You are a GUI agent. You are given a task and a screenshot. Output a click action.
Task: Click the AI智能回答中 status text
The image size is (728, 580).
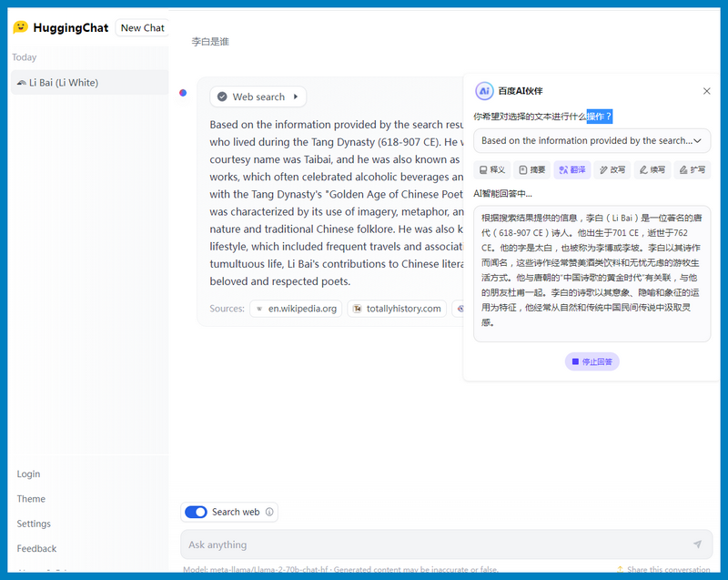(503, 194)
